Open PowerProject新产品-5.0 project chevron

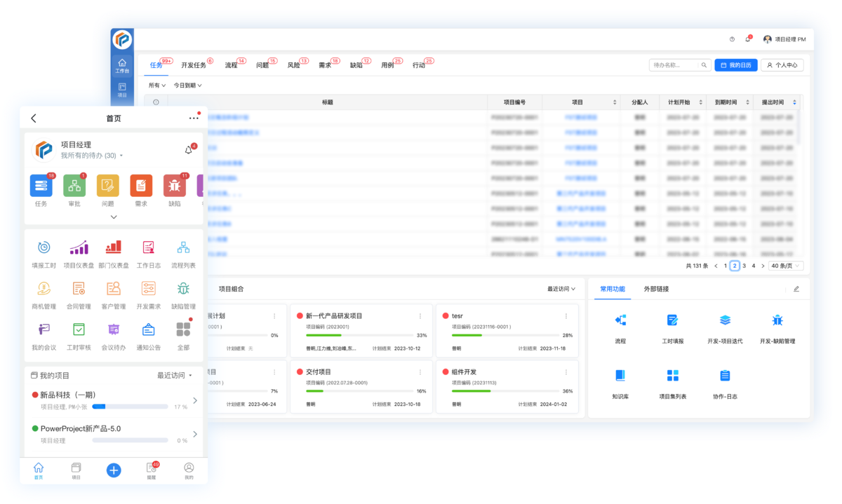coord(195,434)
